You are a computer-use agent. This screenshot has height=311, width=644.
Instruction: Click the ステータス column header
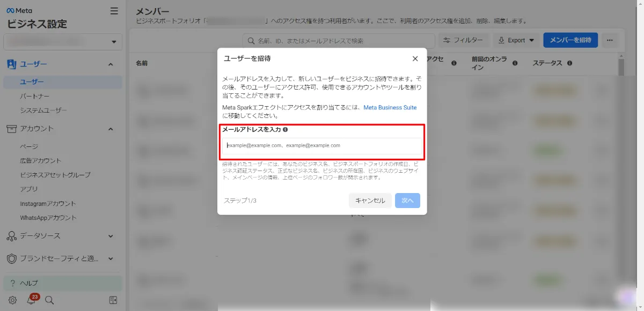[x=547, y=63]
